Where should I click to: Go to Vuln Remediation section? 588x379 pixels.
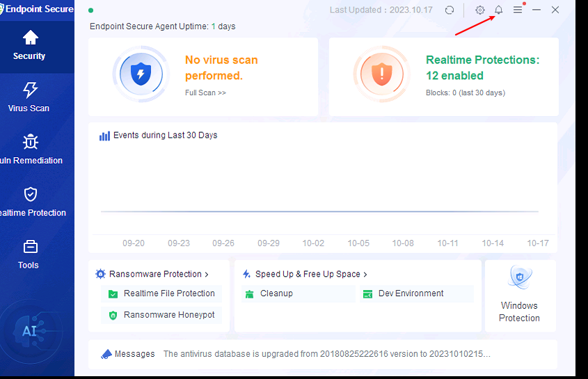[31, 150]
